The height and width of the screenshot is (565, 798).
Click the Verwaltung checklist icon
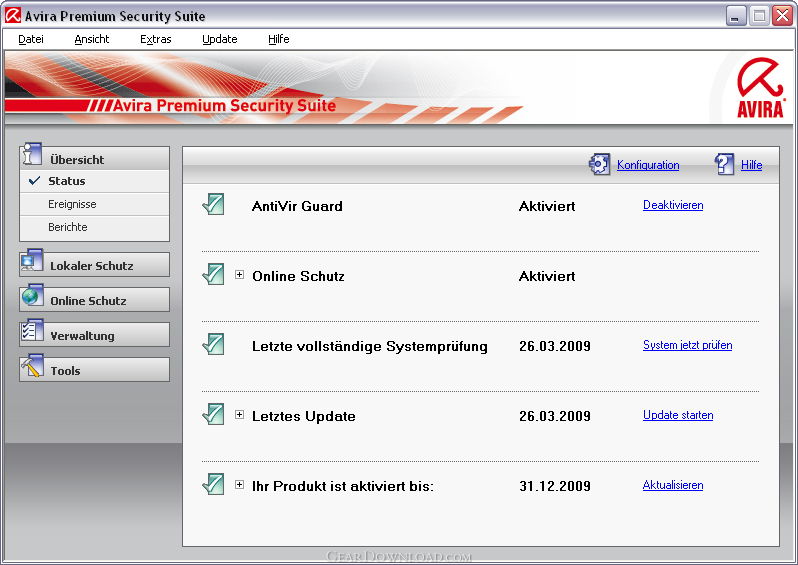point(32,331)
